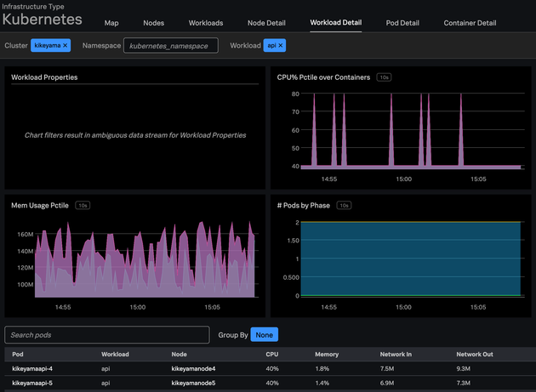This screenshot has width=536, height=392.
Task: Sort table by Workload column header
Action: pos(115,354)
